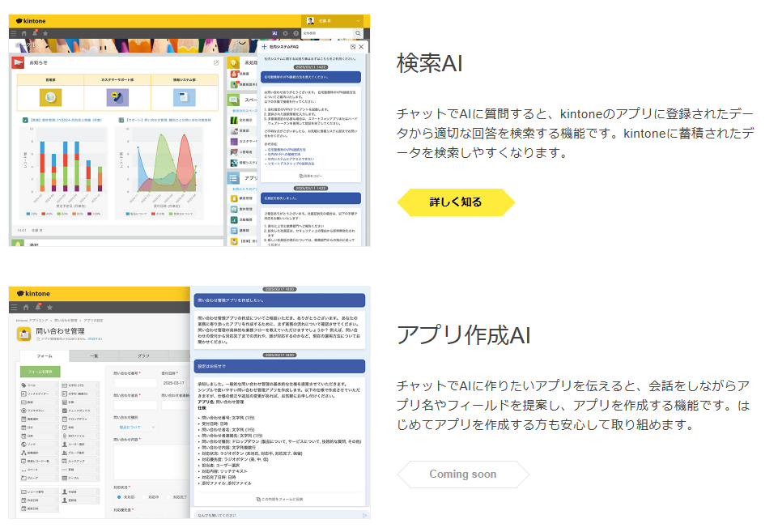The image size is (778, 532).
Task: Select the グラフ tab
Action: pyautogui.click(x=144, y=355)
